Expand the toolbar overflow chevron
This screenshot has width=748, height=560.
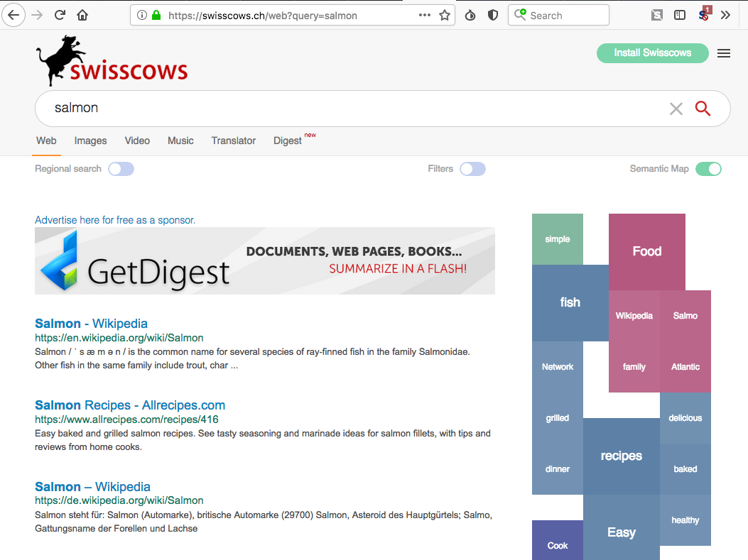tap(725, 14)
